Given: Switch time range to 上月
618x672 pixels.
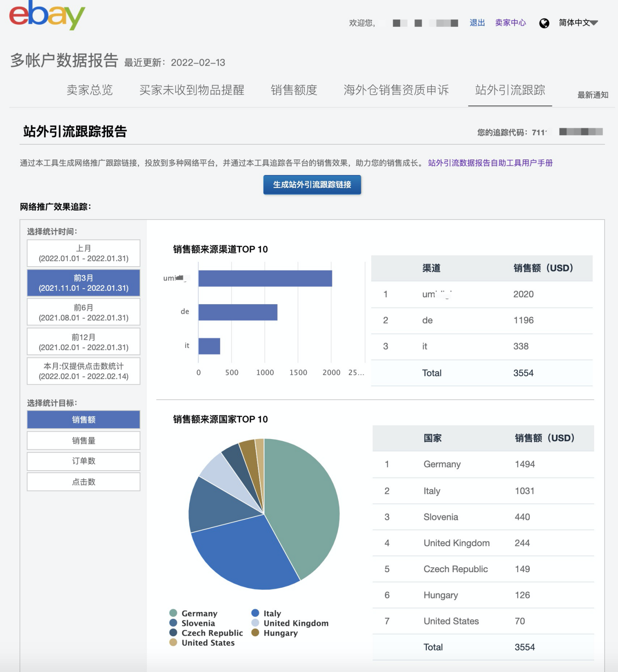Looking at the screenshot, I should point(83,253).
